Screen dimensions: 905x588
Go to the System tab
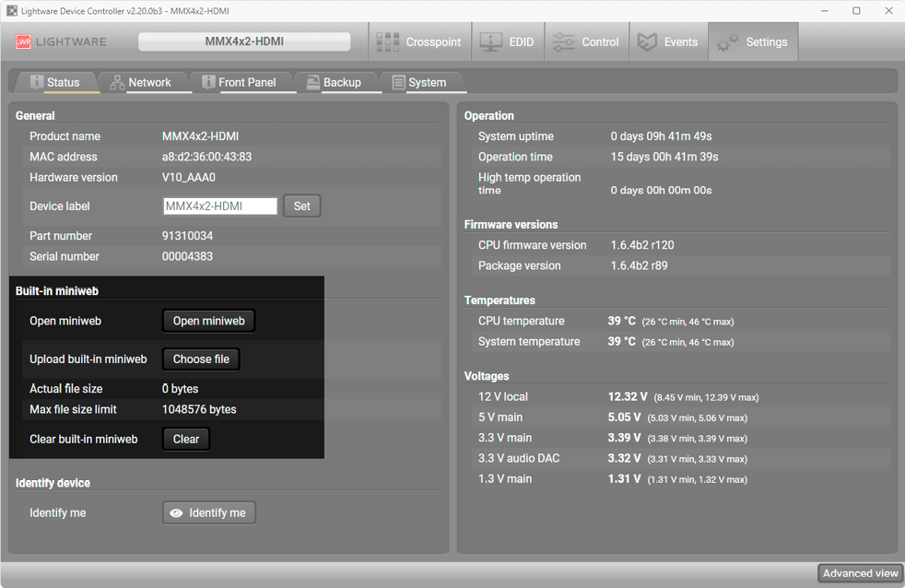click(x=418, y=82)
